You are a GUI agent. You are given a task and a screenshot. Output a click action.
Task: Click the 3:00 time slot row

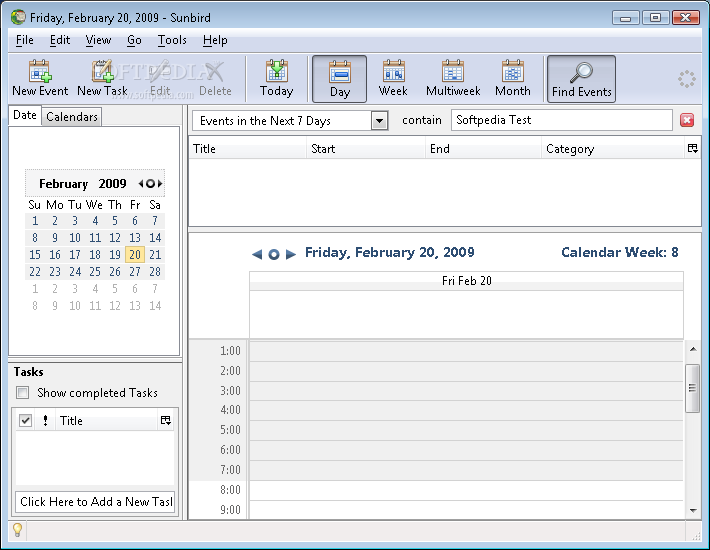(466, 391)
